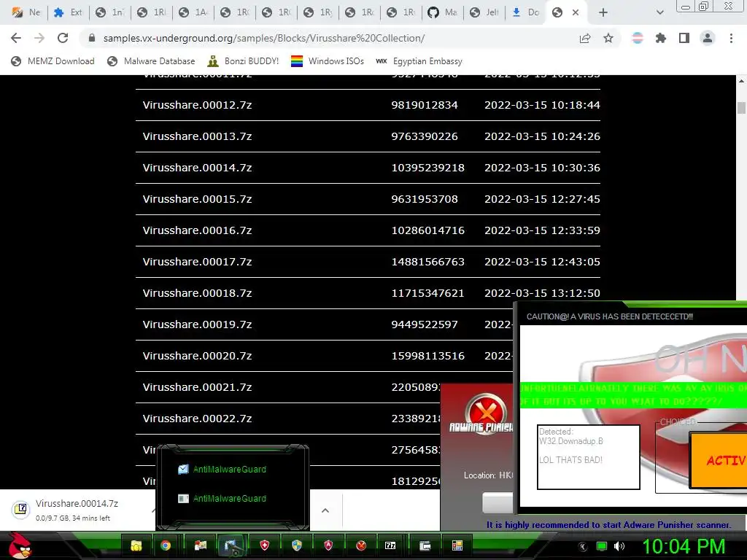Toggle the Chrome side panel icon
747x560 pixels.
point(684,38)
